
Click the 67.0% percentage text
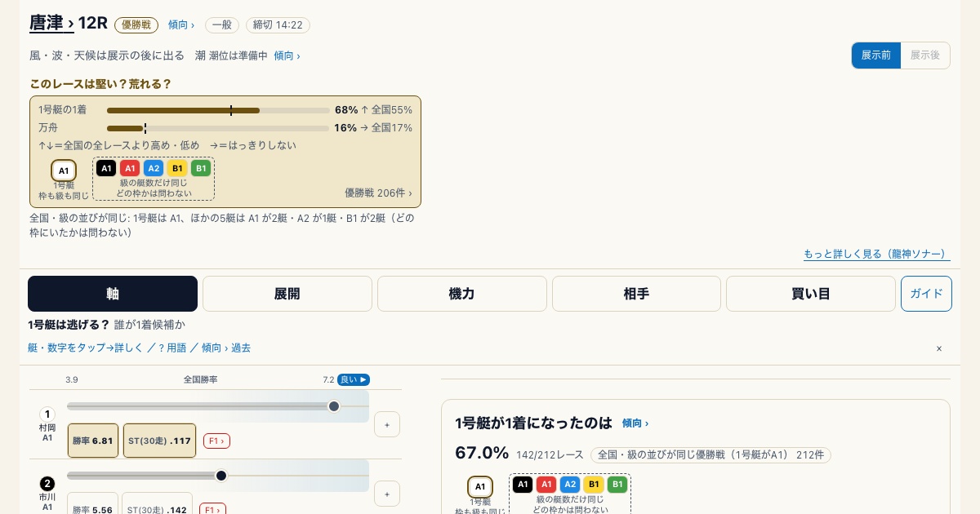tap(482, 453)
